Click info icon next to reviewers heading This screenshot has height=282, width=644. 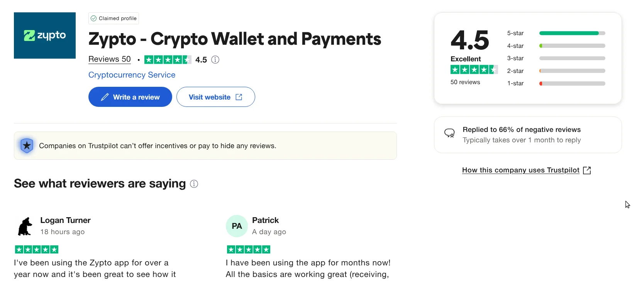(x=194, y=184)
